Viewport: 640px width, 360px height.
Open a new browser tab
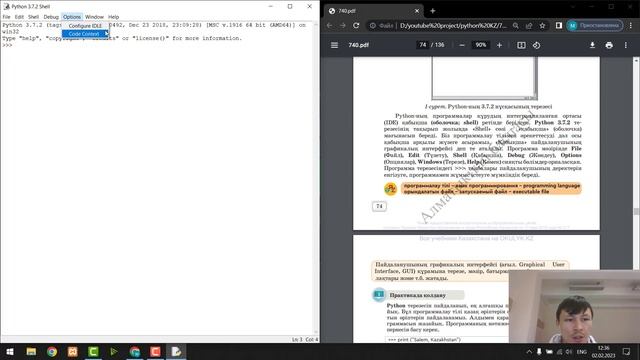click(433, 11)
